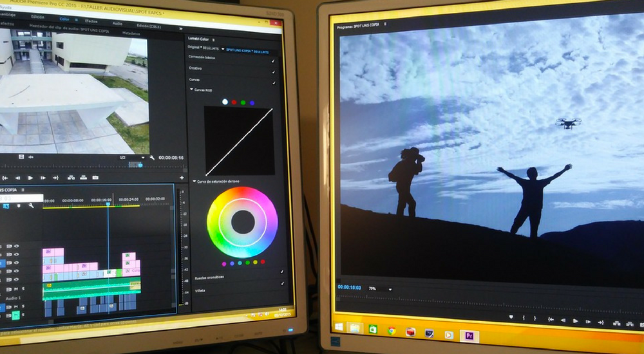Click the Source monitor wrench settings icon
644x354 pixels.
coord(152,158)
